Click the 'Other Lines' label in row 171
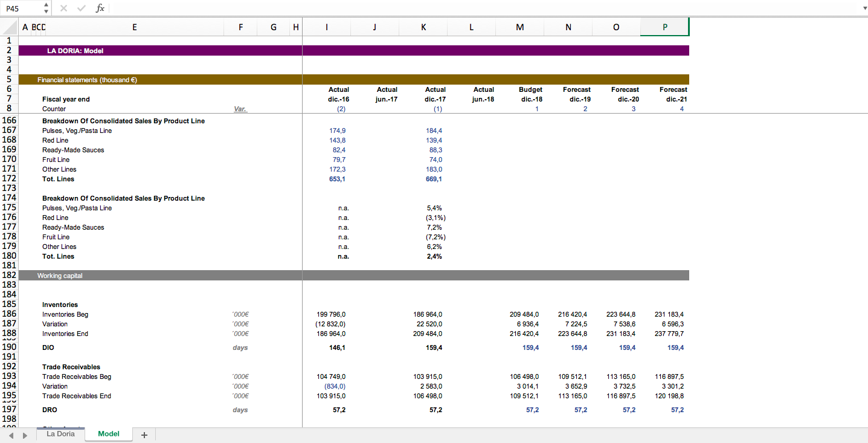This screenshot has width=868, height=443. [x=59, y=169]
